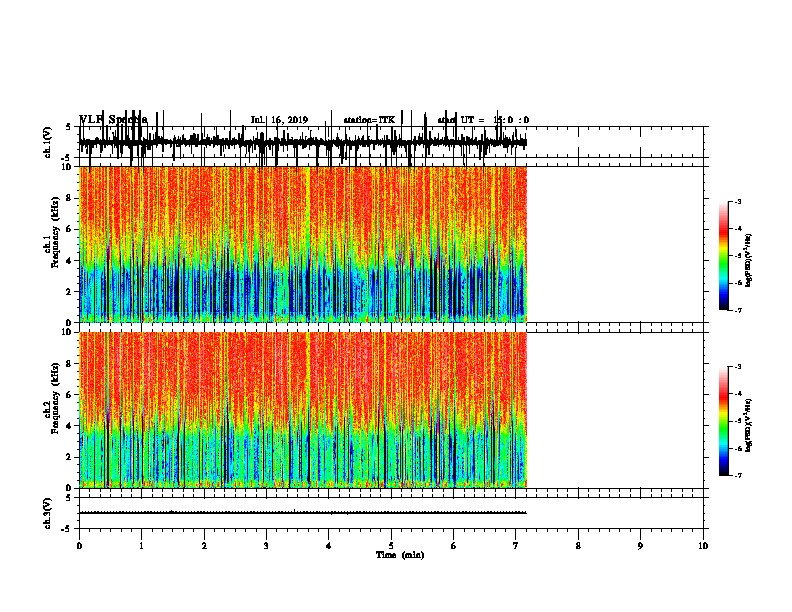This screenshot has width=792, height=612.
Task: Click the 'ch.3(V)' waveform axis label
Action: coord(47,513)
